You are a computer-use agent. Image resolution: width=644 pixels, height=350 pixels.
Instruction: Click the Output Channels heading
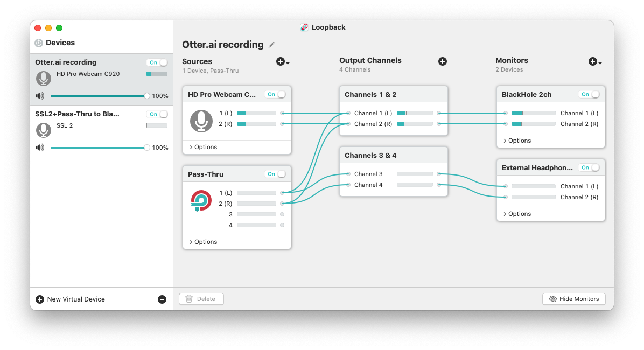[370, 60]
